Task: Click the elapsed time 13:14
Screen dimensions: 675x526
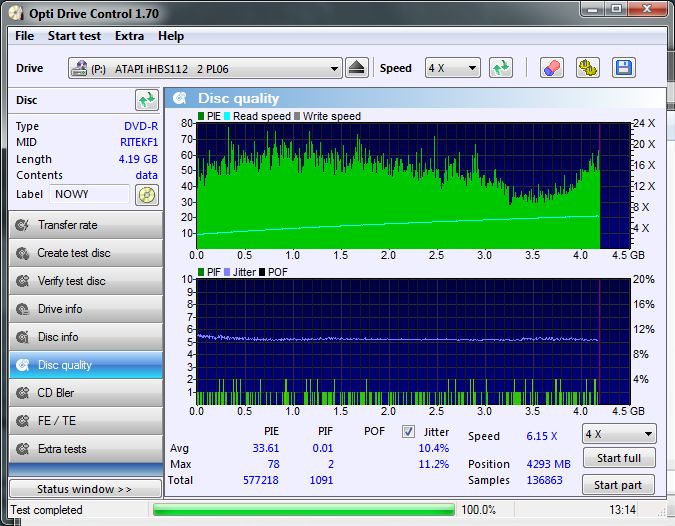Action: tap(622, 510)
